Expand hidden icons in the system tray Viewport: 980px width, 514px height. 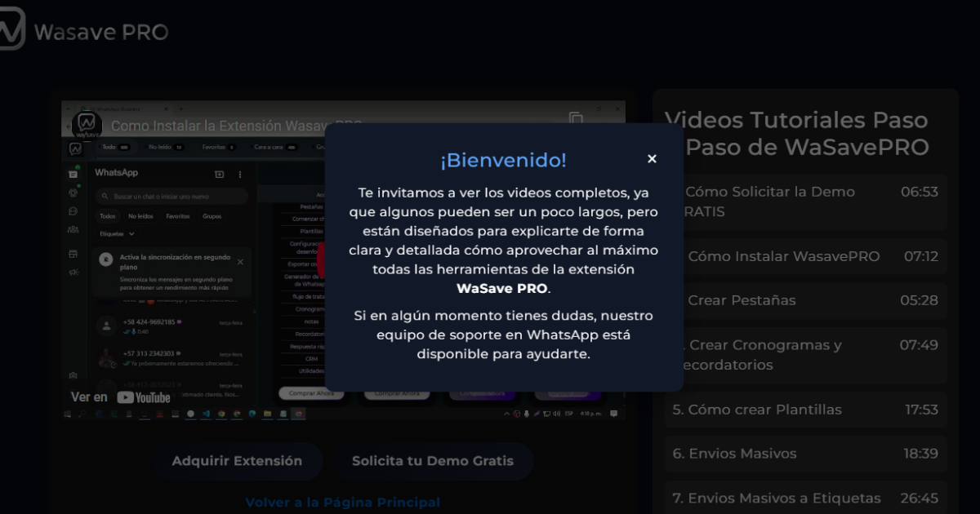[507, 413]
